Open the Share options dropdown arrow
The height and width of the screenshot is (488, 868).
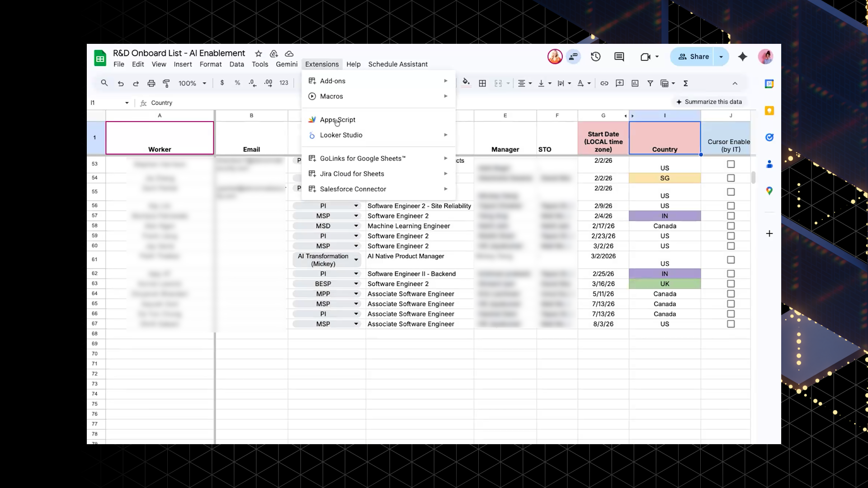(721, 56)
